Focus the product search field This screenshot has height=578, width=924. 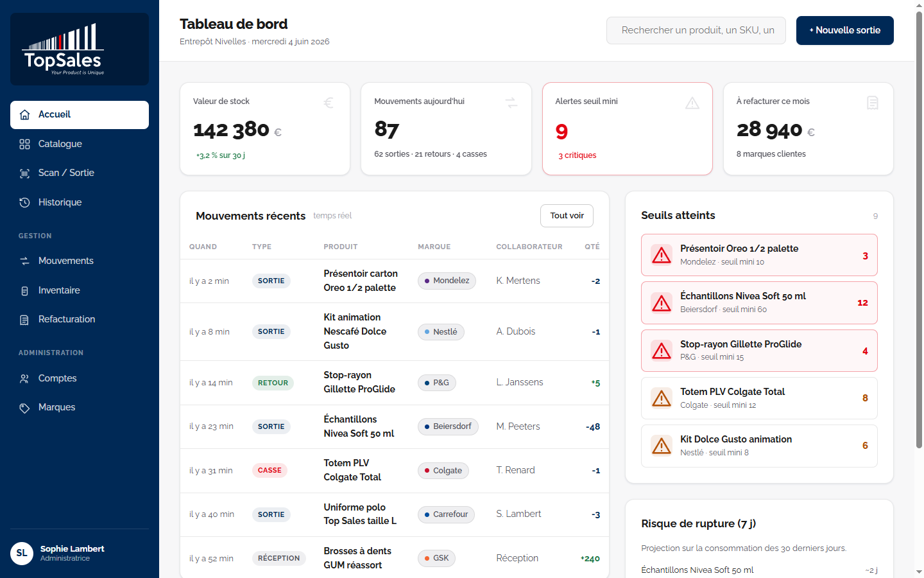point(696,30)
